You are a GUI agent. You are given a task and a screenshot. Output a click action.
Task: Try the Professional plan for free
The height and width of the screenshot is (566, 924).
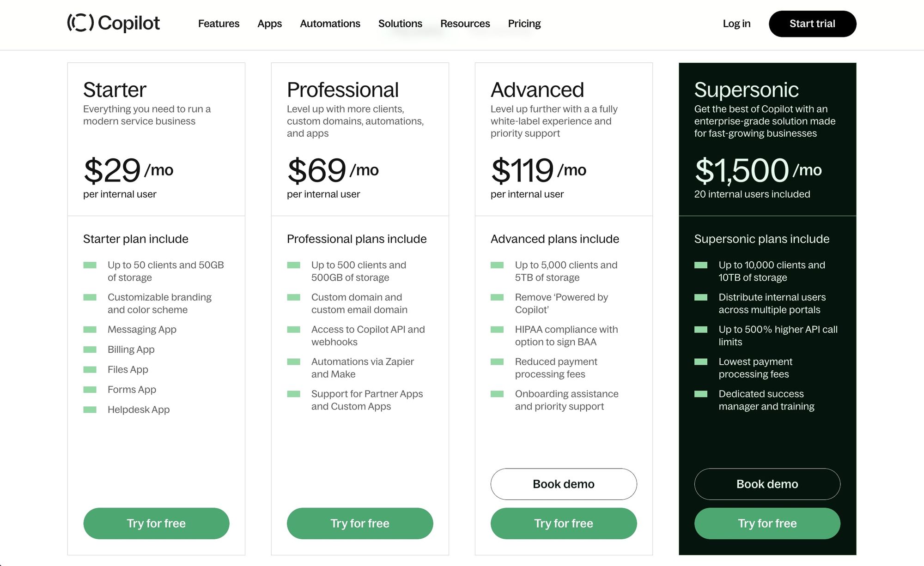360,523
